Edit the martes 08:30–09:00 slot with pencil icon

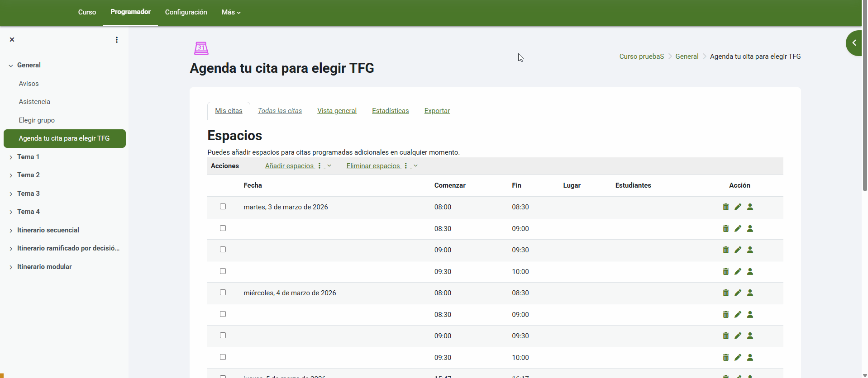coord(738,229)
